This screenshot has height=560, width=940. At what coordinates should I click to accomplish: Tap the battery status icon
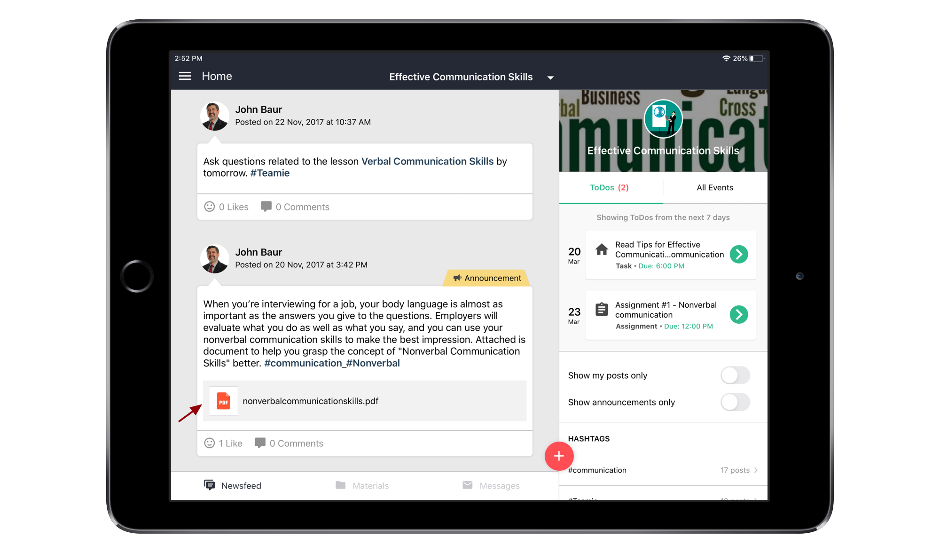click(x=757, y=58)
